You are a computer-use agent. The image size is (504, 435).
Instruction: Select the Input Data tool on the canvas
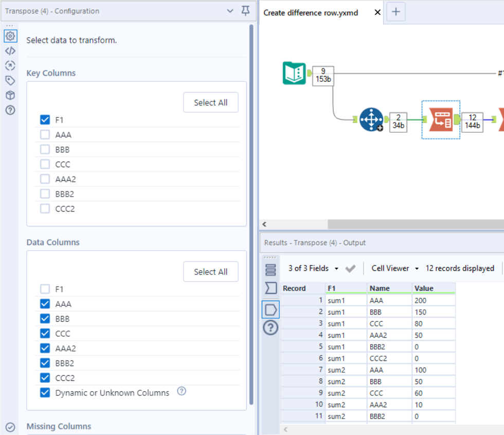click(x=295, y=74)
